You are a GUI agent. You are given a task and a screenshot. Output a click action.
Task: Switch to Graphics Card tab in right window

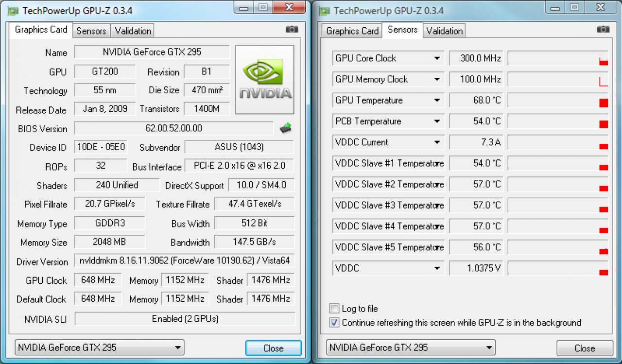click(x=352, y=31)
